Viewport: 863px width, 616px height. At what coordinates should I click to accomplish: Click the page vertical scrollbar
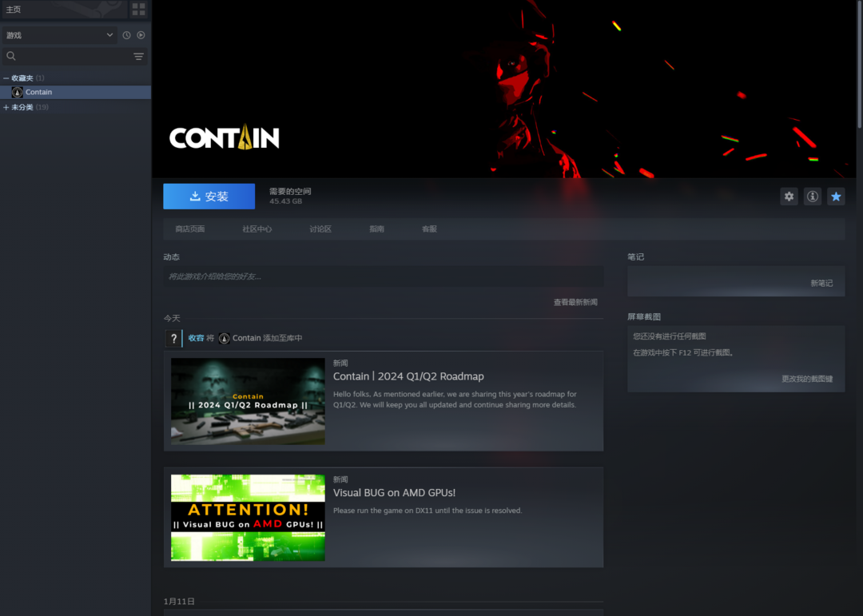(x=859, y=65)
